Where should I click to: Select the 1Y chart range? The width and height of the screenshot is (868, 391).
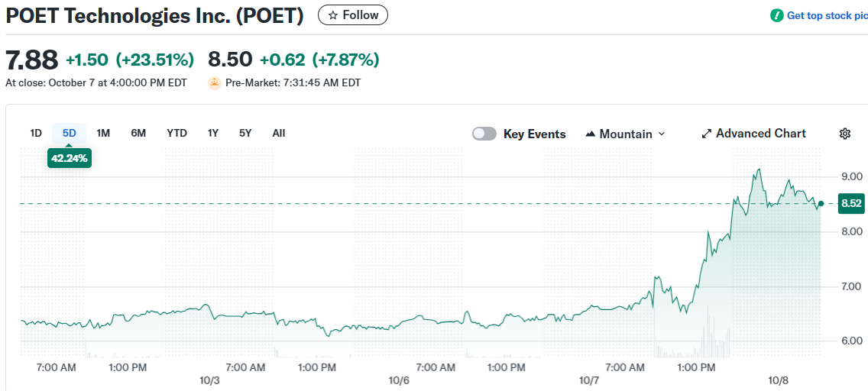tap(213, 133)
